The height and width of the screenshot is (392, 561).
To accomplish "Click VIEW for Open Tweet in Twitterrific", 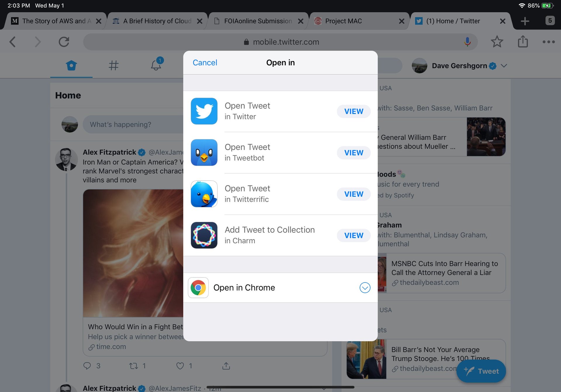I will 354,194.
